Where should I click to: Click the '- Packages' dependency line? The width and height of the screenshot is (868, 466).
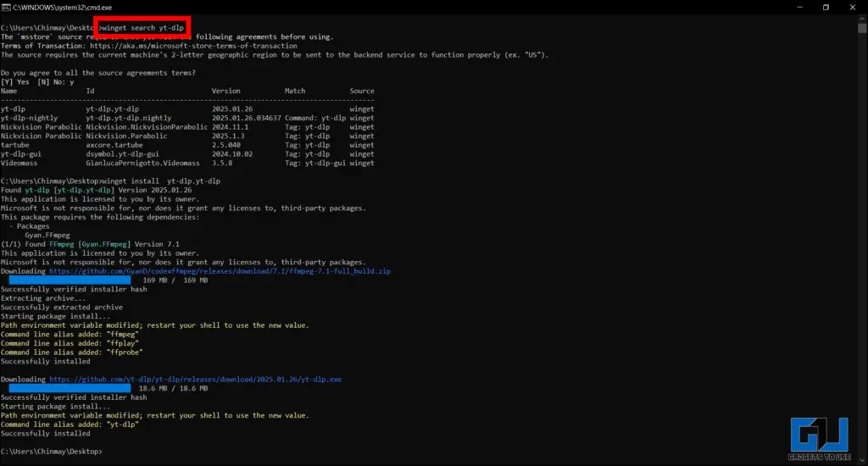pyautogui.click(x=30, y=226)
